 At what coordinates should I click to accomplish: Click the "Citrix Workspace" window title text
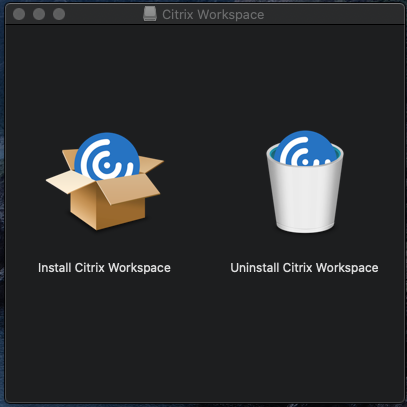coord(213,15)
